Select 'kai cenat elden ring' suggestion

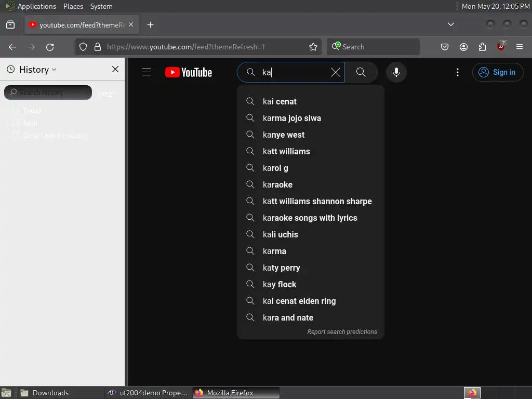(311, 301)
